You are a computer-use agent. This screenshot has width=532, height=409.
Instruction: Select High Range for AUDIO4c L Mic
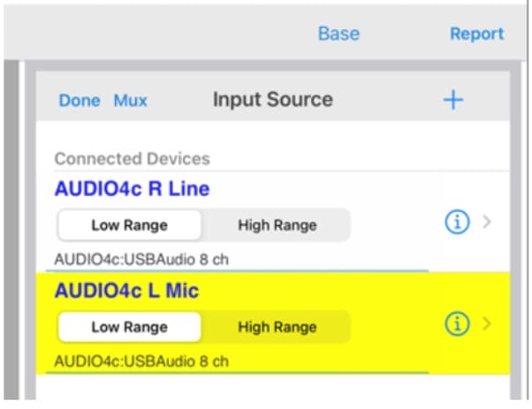pyautogui.click(x=277, y=327)
